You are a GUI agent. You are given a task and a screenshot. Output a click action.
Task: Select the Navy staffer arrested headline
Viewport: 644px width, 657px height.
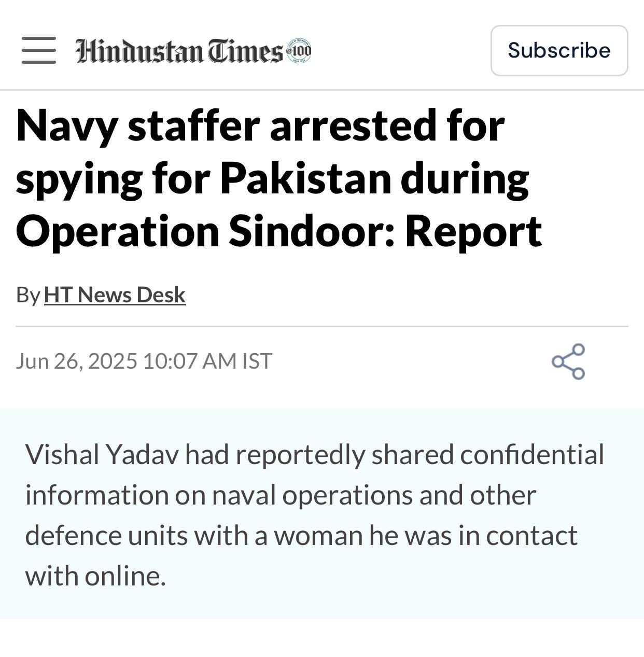pos(279,178)
